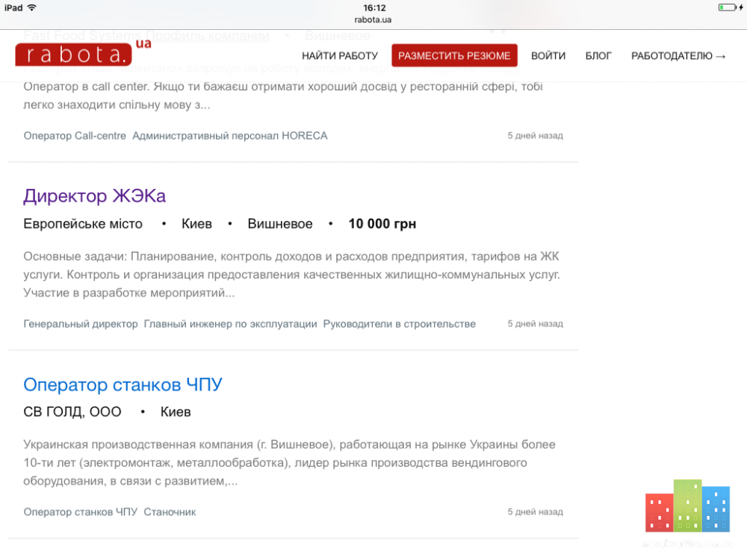
Task: Click '5 дней назад' in Директор ЖЭКа listing
Action: [x=536, y=324]
